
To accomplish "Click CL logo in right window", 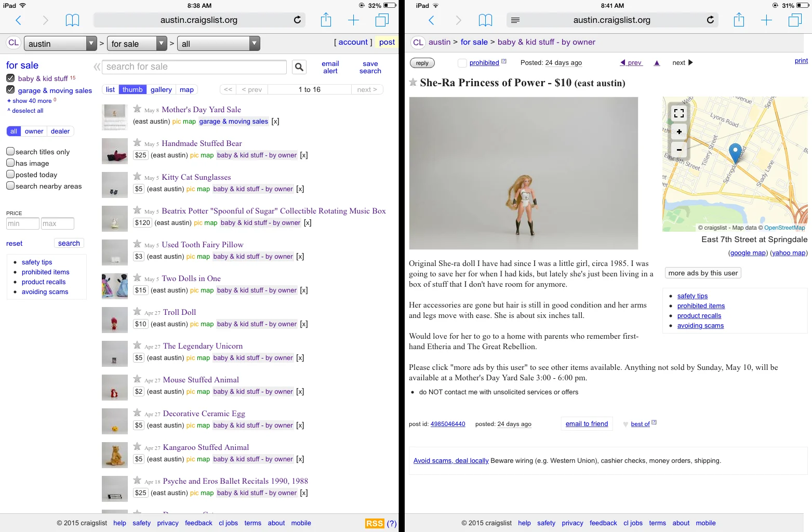I will [418, 43].
